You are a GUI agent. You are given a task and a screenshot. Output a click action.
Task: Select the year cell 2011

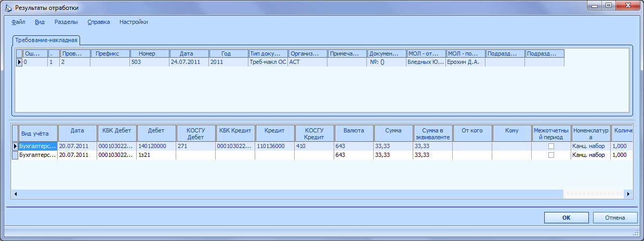[229, 62]
